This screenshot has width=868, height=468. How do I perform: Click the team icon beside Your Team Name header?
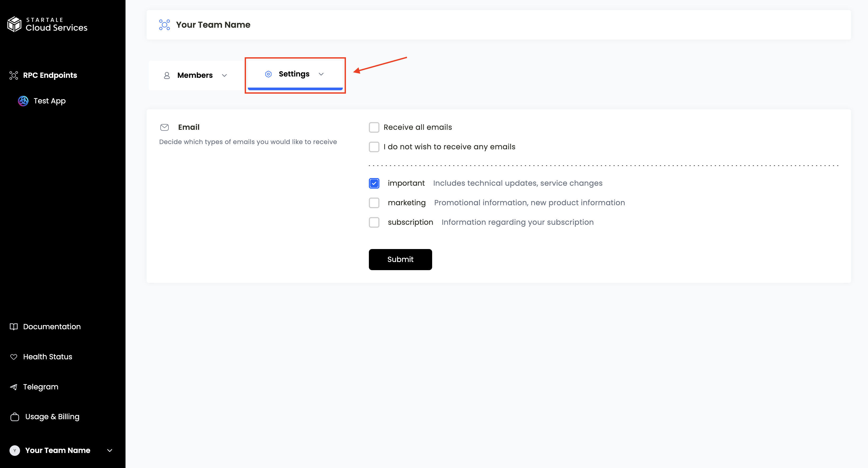pyautogui.click(x=165, y=25)
